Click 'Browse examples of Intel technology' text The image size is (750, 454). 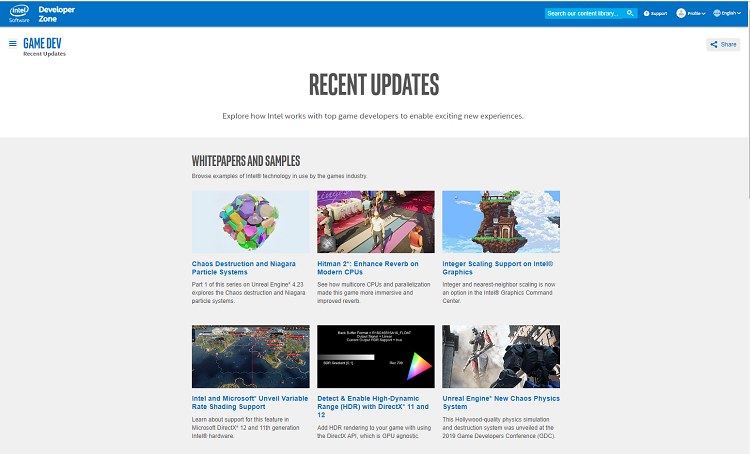279,176
